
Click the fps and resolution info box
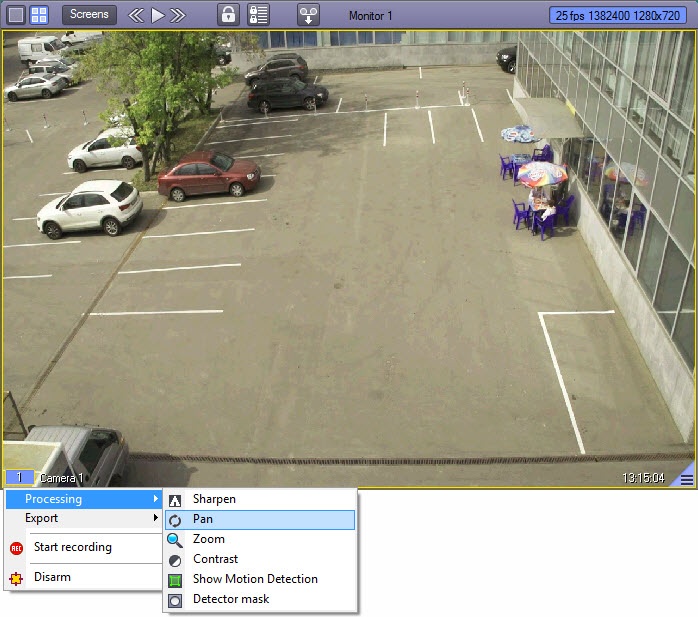pos(619,16)
